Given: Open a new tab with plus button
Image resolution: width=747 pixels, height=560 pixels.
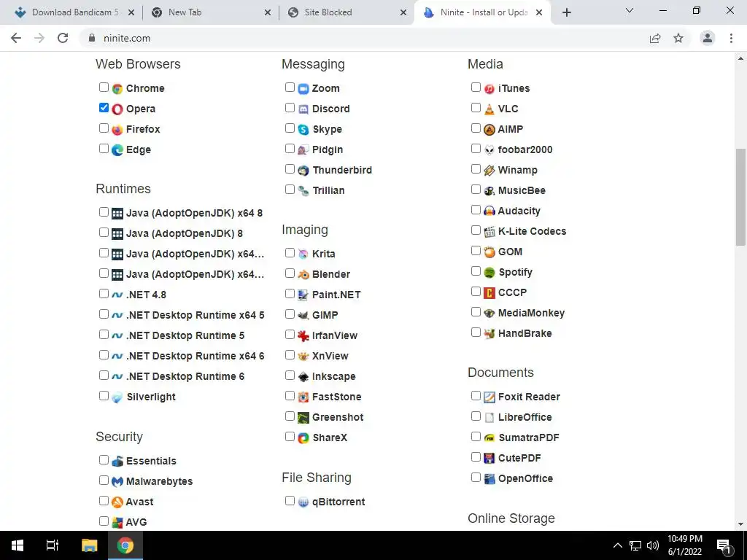Looking at the screenshot, I should pyautogui.click(x=566, y=12).
